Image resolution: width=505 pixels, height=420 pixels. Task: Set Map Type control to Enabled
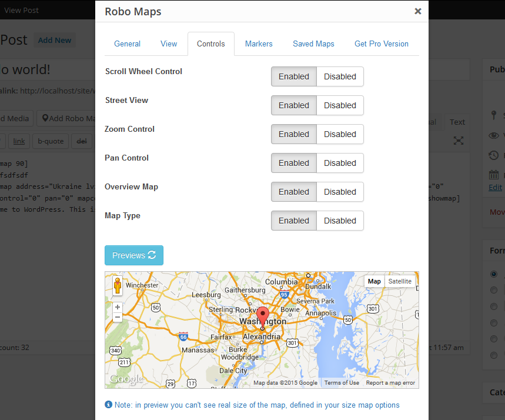coord(294,221)
